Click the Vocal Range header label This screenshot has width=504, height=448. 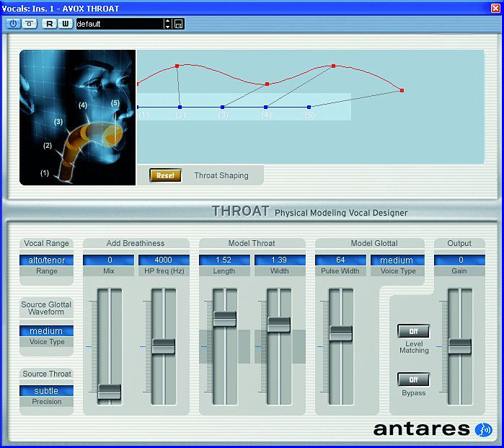[x=47, y=243]
